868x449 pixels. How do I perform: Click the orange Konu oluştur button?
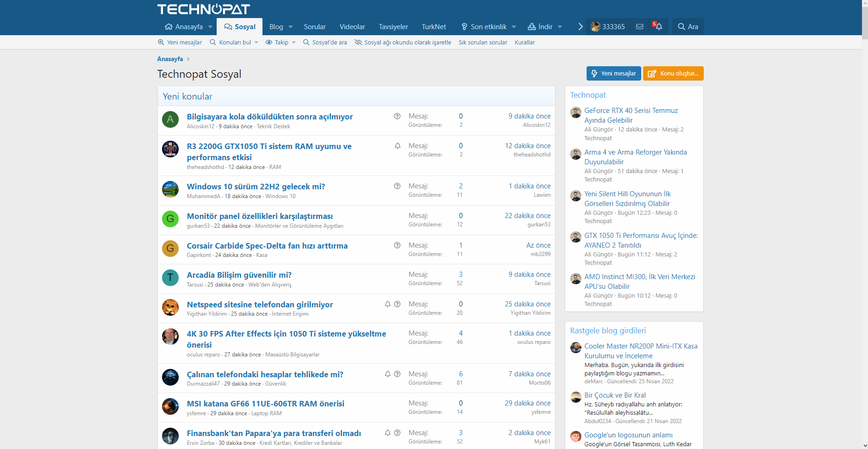coord(673,74)
